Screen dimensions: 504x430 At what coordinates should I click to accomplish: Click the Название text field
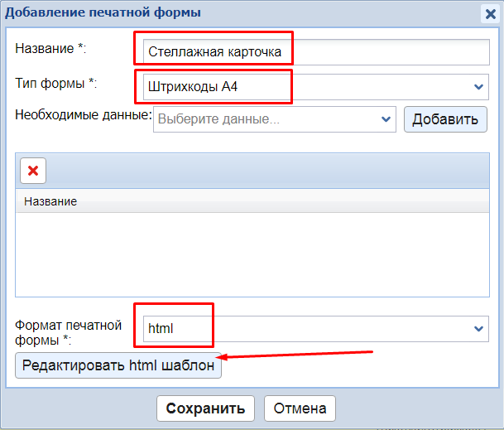coord(314,52)
